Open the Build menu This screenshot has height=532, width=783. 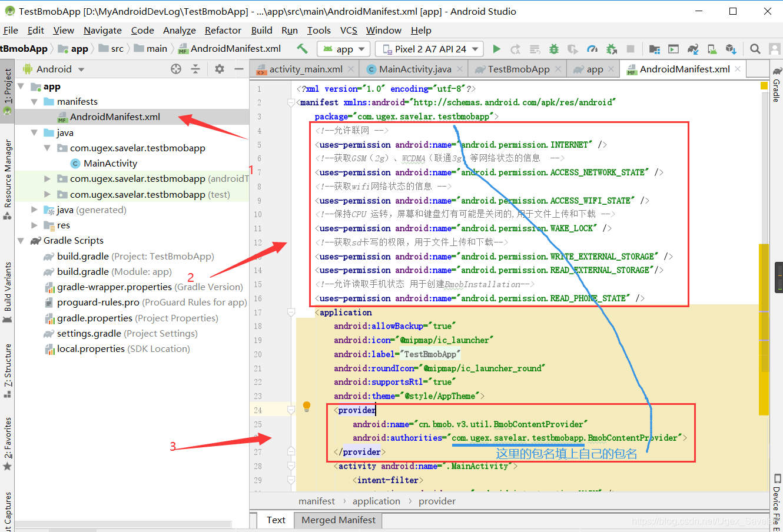click(261, 31)
